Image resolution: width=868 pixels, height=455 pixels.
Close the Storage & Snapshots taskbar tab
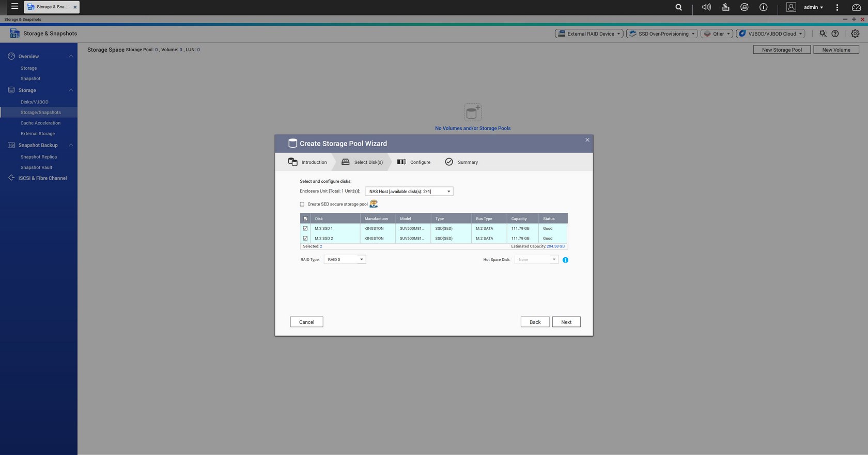point(75,7)
